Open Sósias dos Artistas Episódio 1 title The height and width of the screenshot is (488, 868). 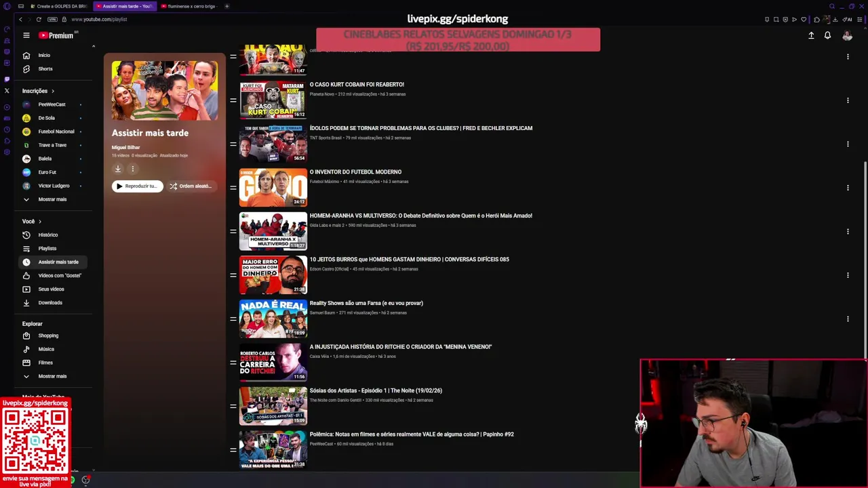pos(376,390)
